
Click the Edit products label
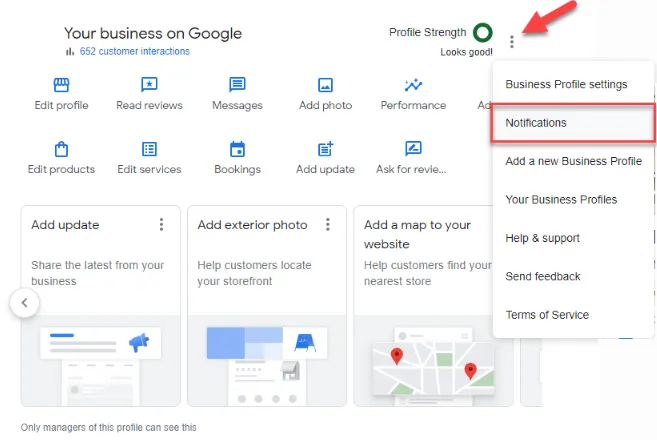[62, 169]
